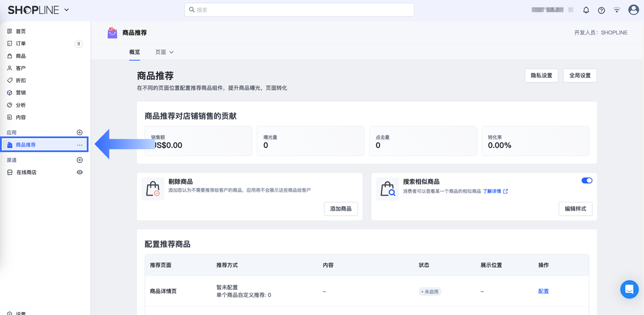Screen dimensions: 644x315
Task: Click the 商品推荐 app logo icon
Action: 112,33
